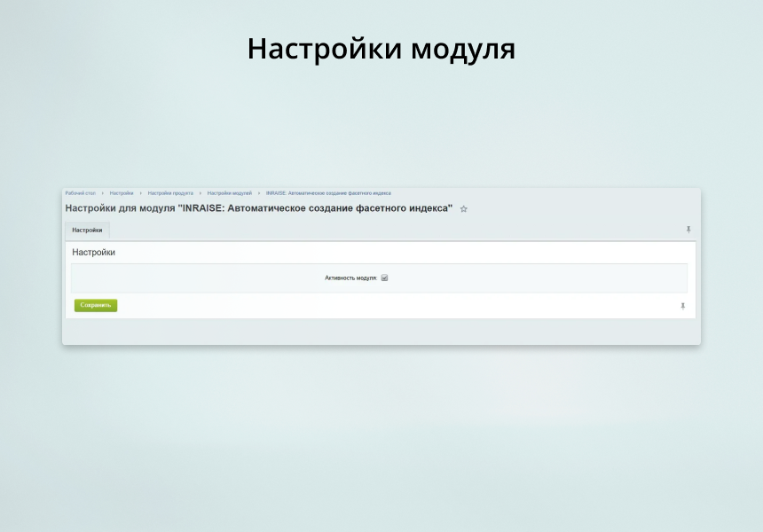This screenshot has height=532, width=763.
Task: Click the pin icon next to Сохранить
Action: tap(681, 306)
